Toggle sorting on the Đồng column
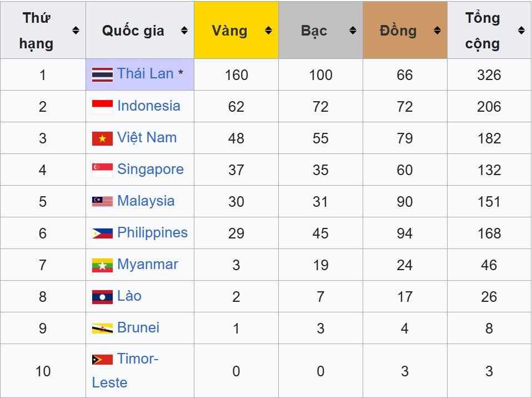The width and height of the screenshot is (532, 398). (x=437, y=31)
